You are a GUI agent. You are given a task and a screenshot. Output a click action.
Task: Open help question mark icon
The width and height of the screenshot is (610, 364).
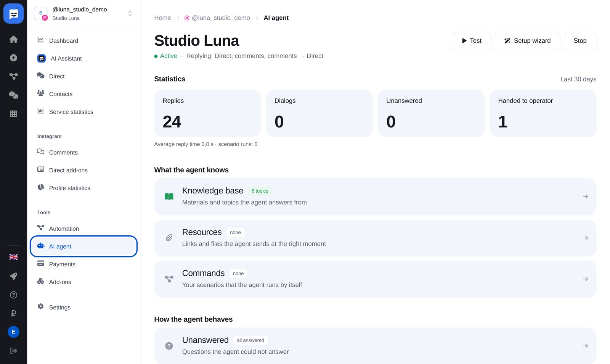coord(13,295)
